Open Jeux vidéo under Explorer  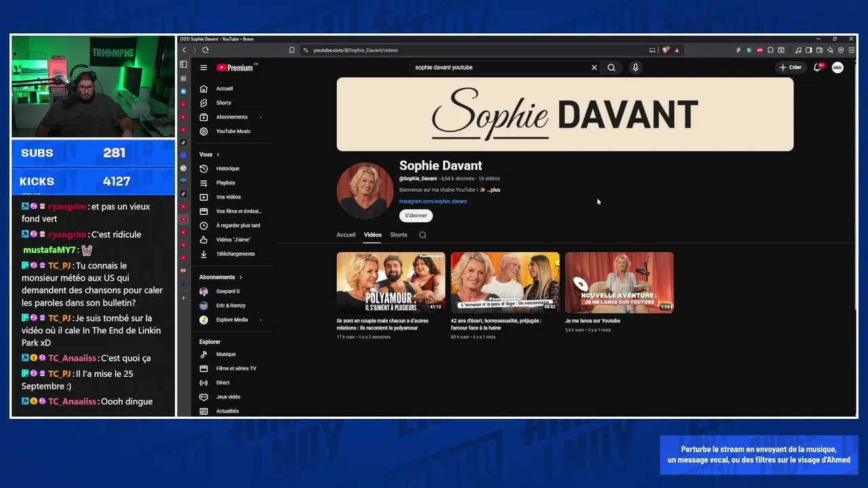pyautogui.click(x=233, y=397)
